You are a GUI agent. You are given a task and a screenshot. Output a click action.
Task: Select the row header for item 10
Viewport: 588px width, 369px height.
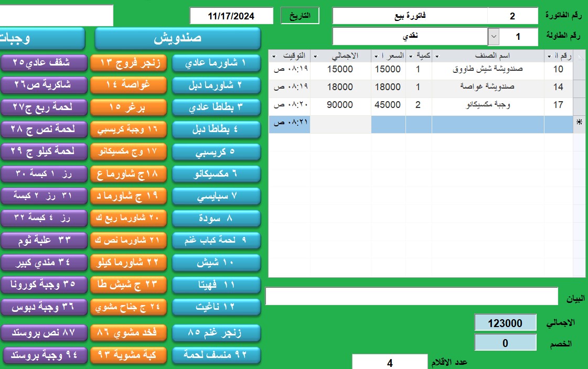coord(579,69)
